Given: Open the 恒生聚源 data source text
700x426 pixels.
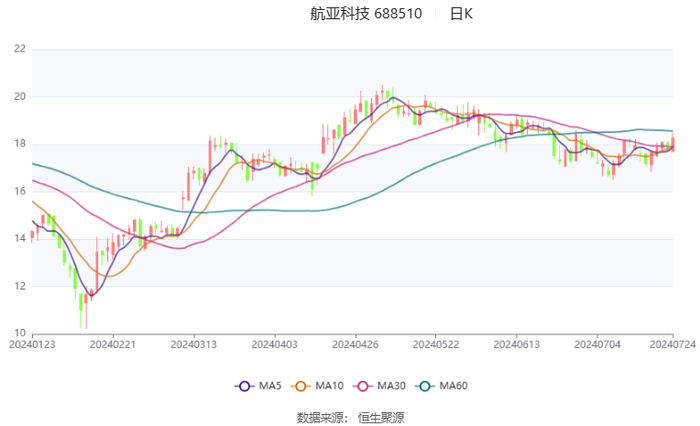Looking at the screenshot, I should click(x=381, y=417).
